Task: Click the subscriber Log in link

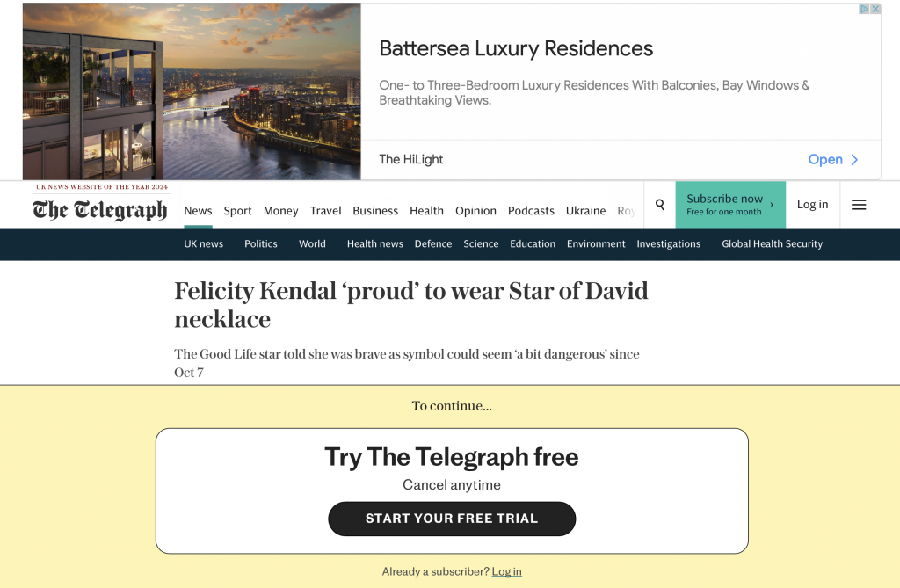Action: [506, 571]
